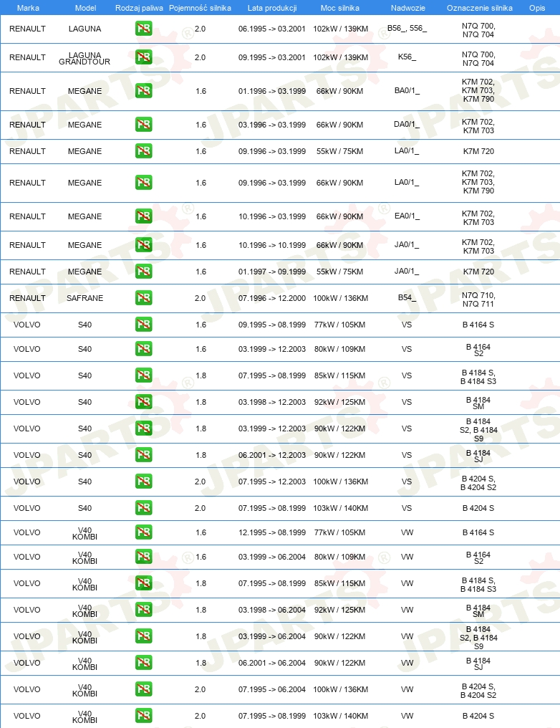Click the Nadwozie column header

[x=407, y=8]
